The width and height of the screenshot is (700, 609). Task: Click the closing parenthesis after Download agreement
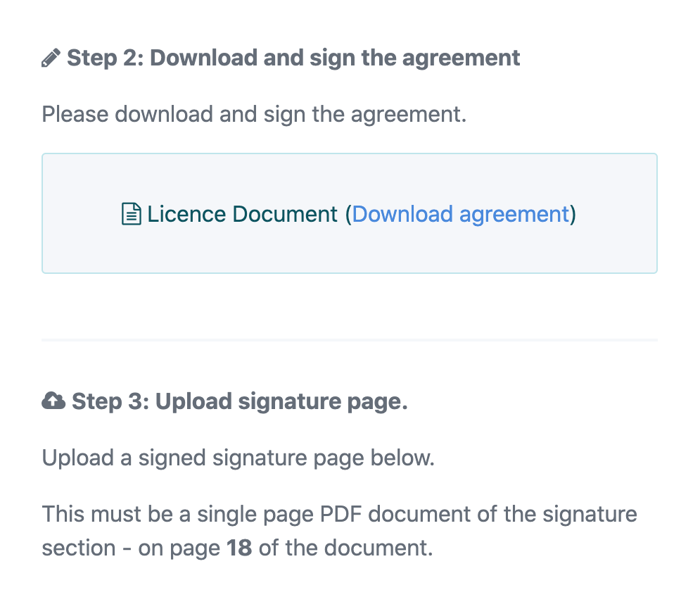[x=573, y=213]
